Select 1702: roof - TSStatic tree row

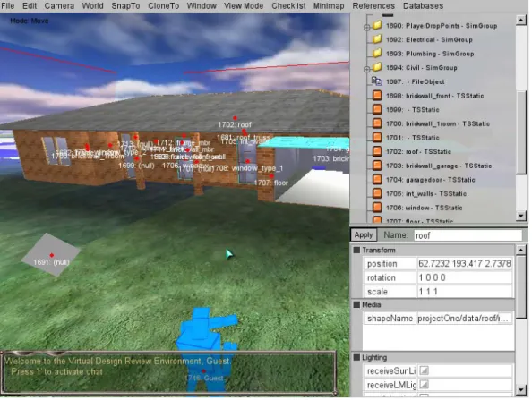pos(418,151)
